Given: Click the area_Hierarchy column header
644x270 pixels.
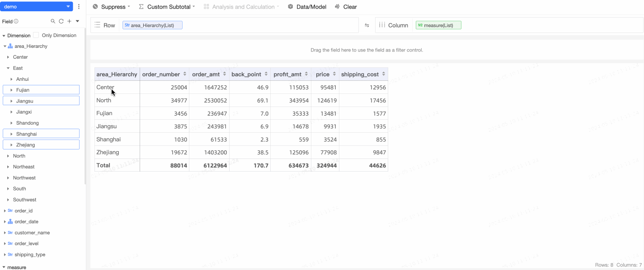Looking at the screenshot, I should pos(117,74).
